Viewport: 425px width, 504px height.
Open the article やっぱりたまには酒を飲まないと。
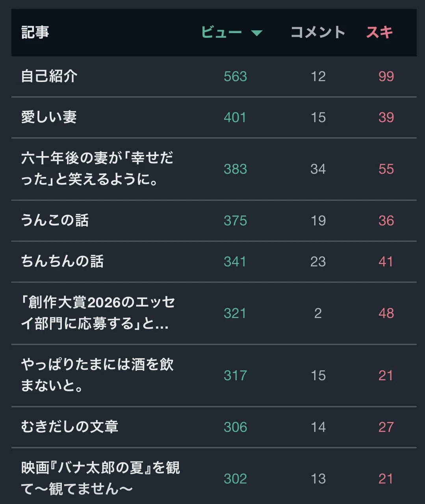[97, 375]
